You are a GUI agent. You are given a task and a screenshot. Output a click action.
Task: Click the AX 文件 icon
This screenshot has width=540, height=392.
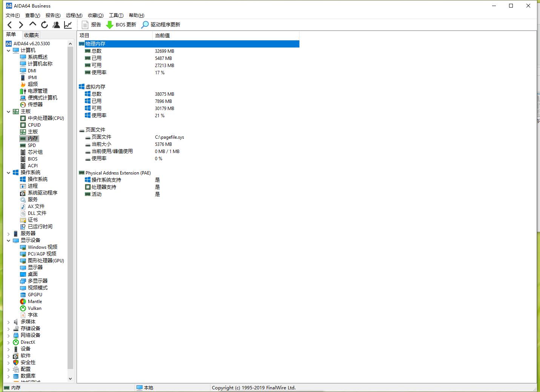[23, 206]
